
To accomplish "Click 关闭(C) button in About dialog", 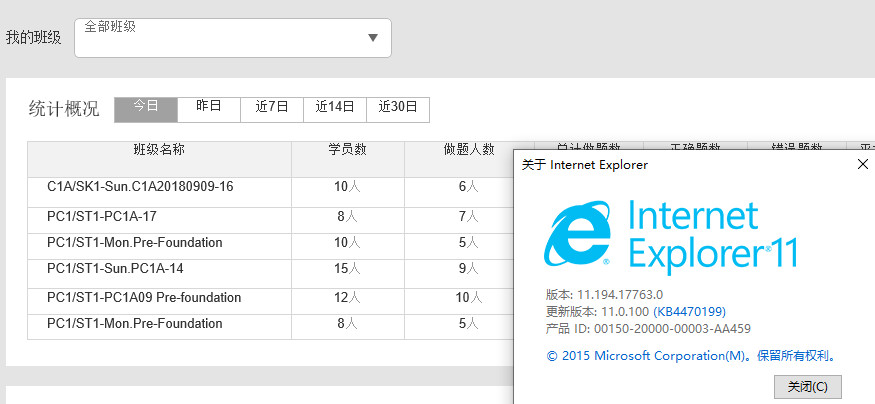I will coord(807,387).
